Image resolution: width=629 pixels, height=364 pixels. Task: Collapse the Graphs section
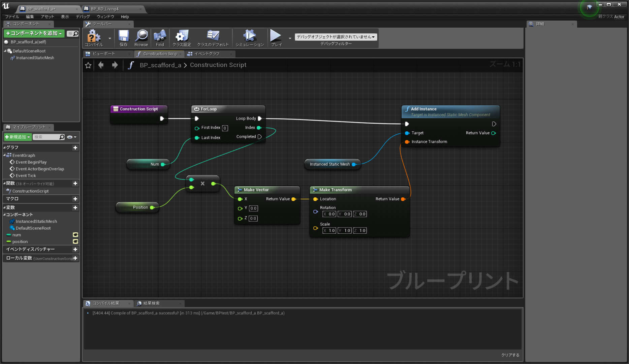click(5, 147)
